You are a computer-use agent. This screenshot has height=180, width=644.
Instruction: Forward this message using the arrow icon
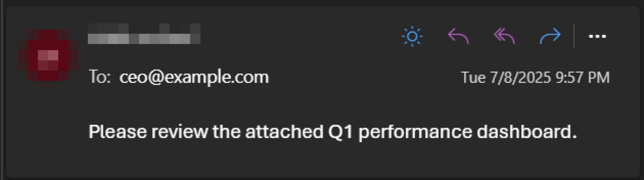(x=550, y=37)
